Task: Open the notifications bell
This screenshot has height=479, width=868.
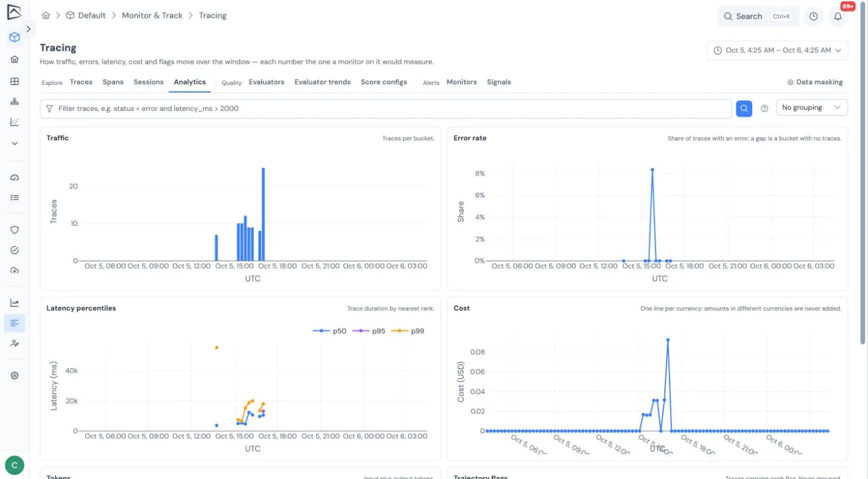Action: (x=837, y=17)
